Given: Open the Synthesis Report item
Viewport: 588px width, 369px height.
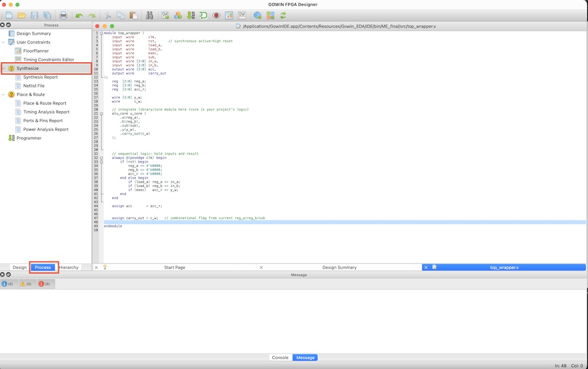Looking at the screenshot, I should coord(41,77).
